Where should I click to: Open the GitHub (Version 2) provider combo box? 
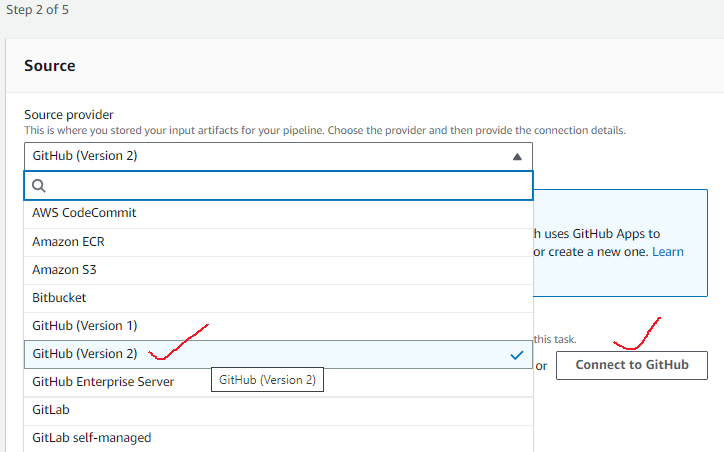[x=278, y=157]
